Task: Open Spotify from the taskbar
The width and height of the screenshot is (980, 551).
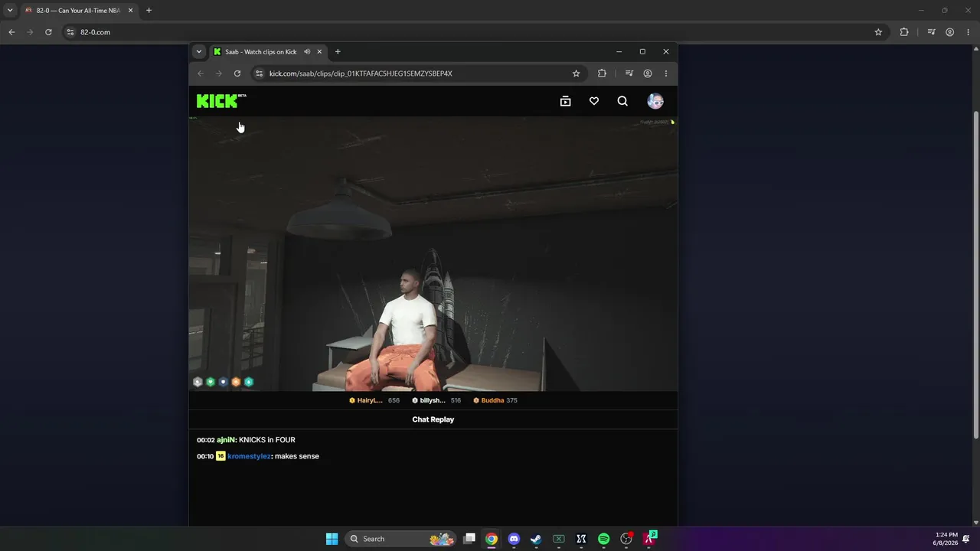Action: tap(603, 539)
